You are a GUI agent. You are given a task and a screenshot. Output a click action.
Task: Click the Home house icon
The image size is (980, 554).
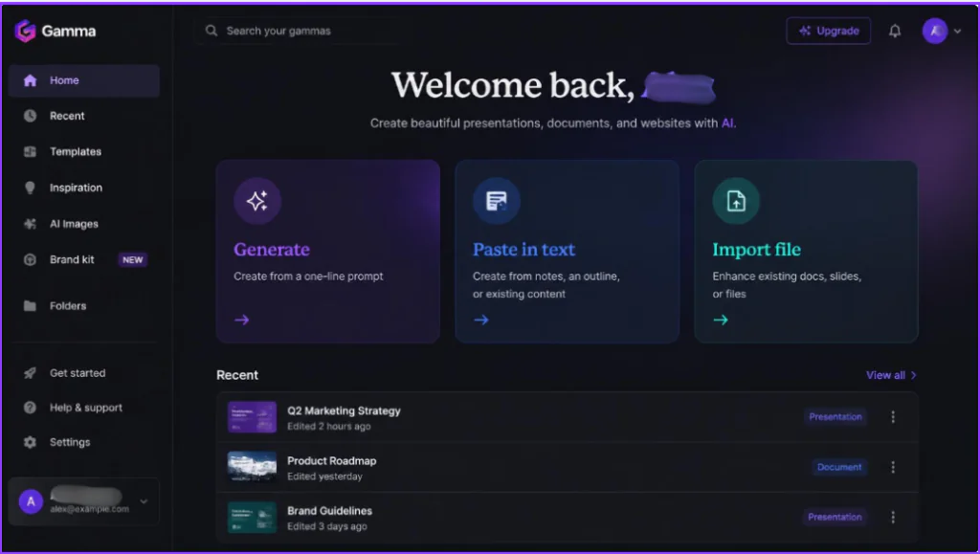30,80
